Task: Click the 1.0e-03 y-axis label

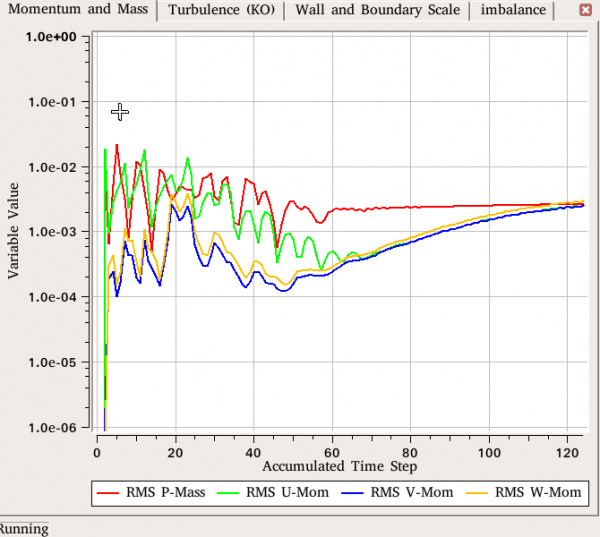Action: coord(52,232)
